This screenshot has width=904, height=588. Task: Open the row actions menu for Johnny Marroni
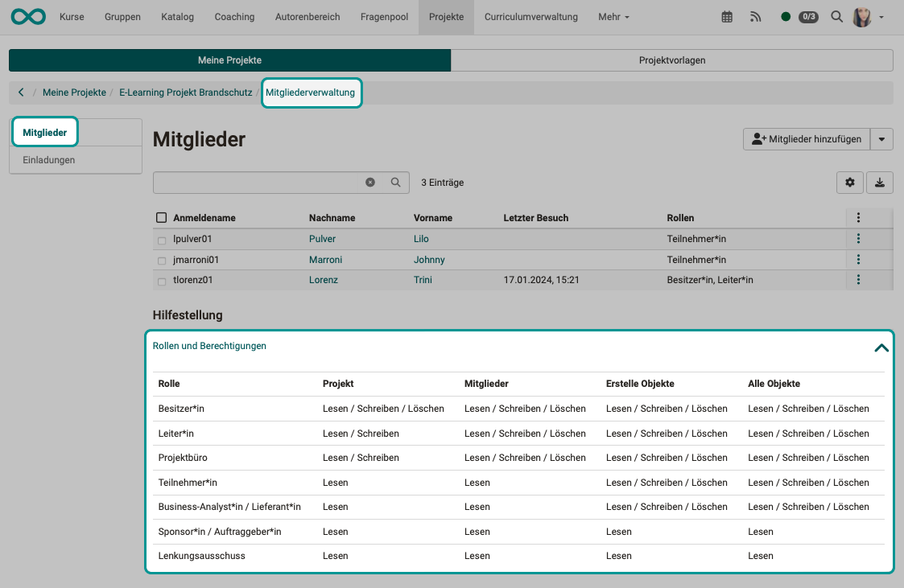tap(858, 259)
